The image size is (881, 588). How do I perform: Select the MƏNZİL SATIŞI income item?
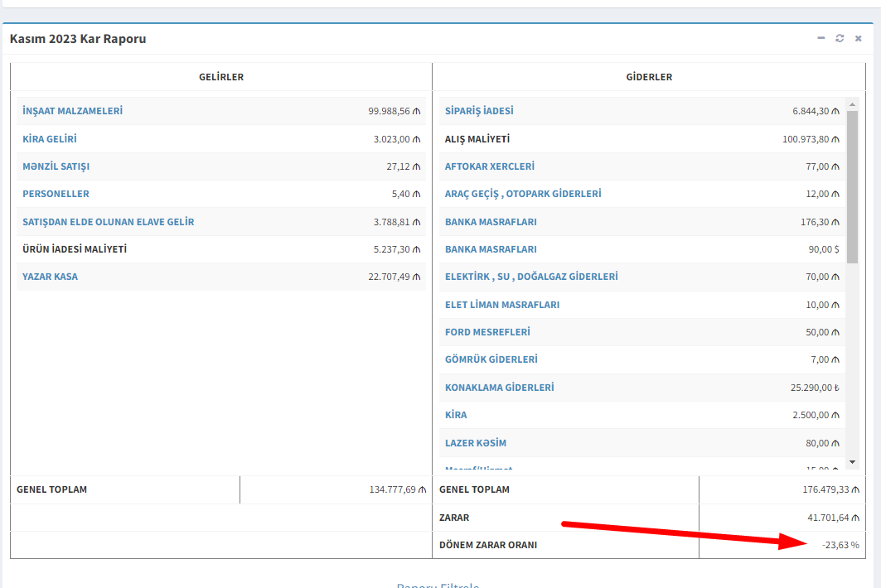pyautogui.click(x=56, y=166)
